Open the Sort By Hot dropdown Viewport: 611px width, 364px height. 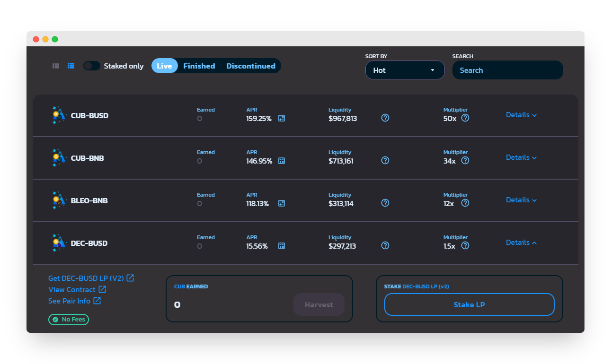coord(405,70)
